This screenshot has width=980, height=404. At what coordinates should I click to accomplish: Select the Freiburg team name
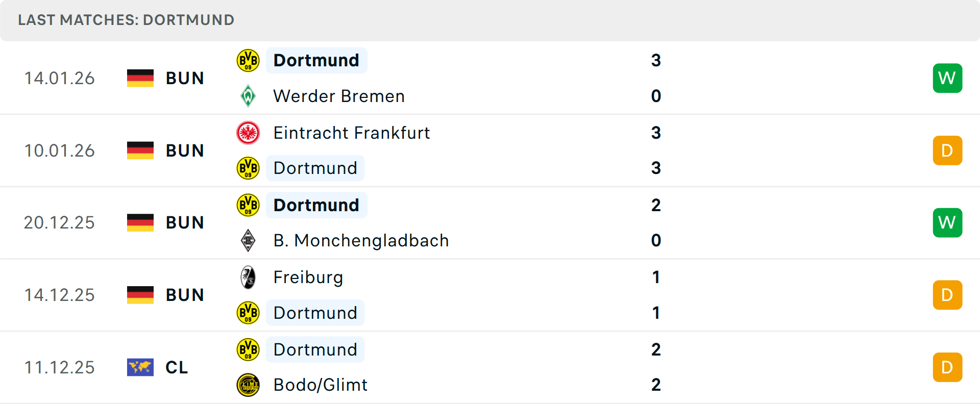[x=308, y=277]
